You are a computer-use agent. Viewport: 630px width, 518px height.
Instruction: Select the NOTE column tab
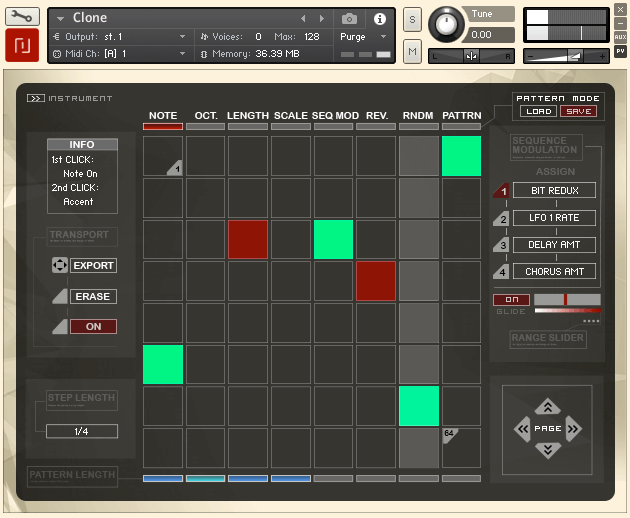coord(162,116)
